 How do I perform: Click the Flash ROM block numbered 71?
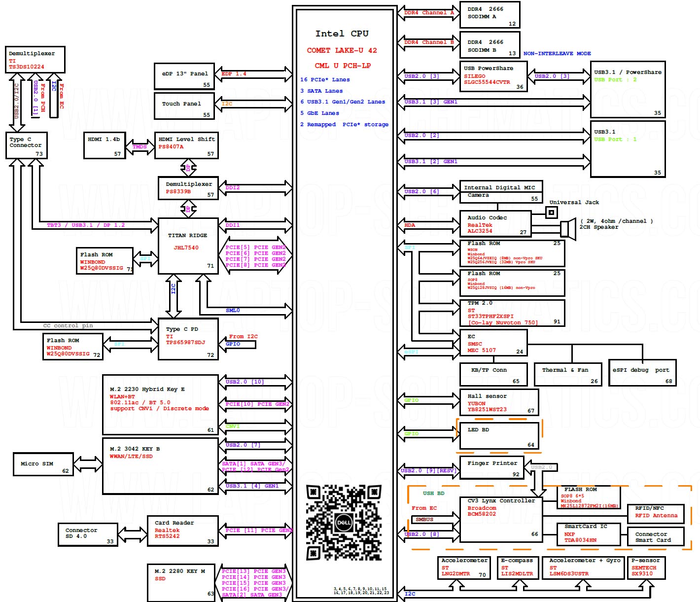[105, 260]
